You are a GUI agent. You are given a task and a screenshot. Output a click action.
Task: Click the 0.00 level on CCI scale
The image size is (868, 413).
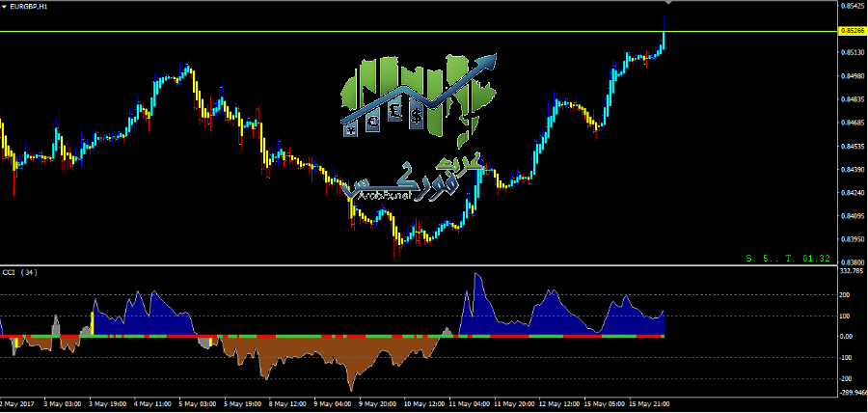pos(848,336)
